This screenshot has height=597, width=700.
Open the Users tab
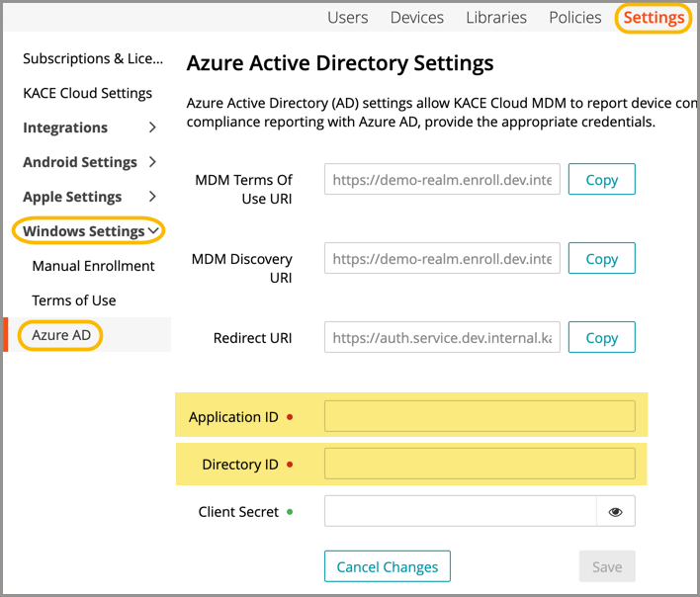pyautogui.click(x=347, y=18)
